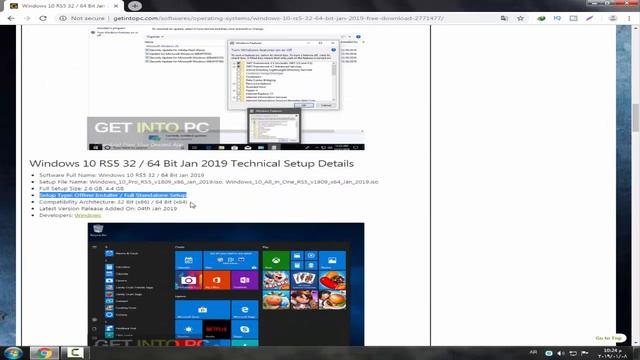Open the Chrome profile avatar
The image size is (640, 360).
(613, 18)
